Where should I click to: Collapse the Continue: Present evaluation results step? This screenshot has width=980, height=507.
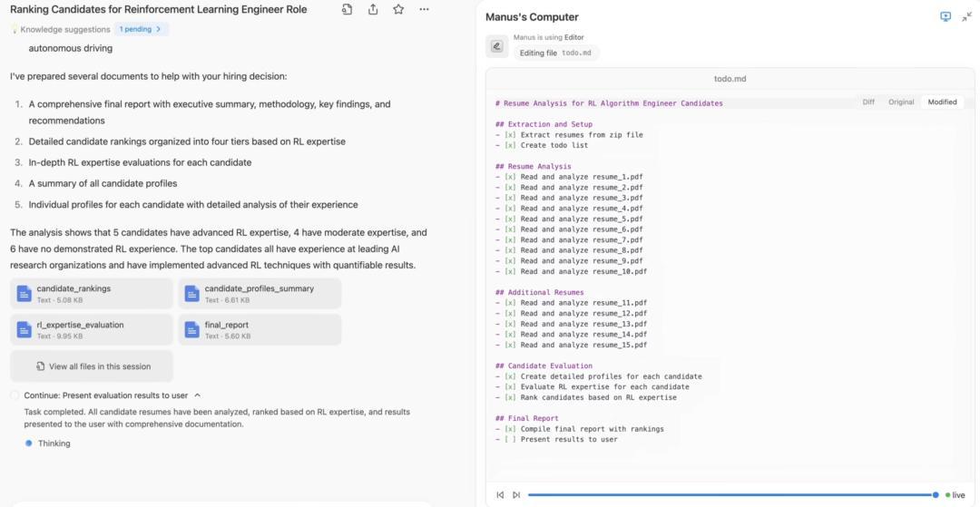point(198,395)
